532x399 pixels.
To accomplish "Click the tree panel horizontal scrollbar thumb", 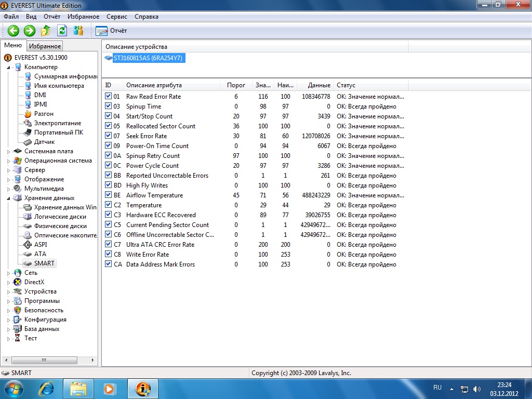I will coord(44,360).
